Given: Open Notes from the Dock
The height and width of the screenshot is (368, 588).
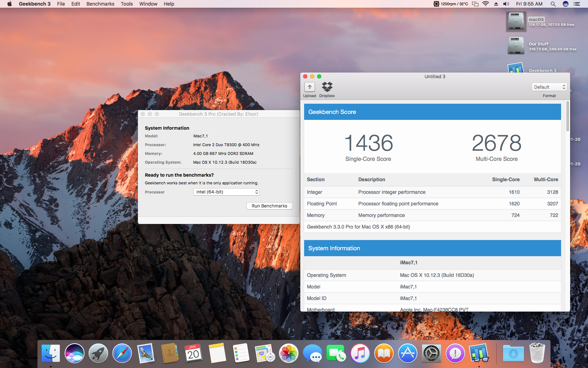Looking at the screenshot, I should [x=217, y=353].
